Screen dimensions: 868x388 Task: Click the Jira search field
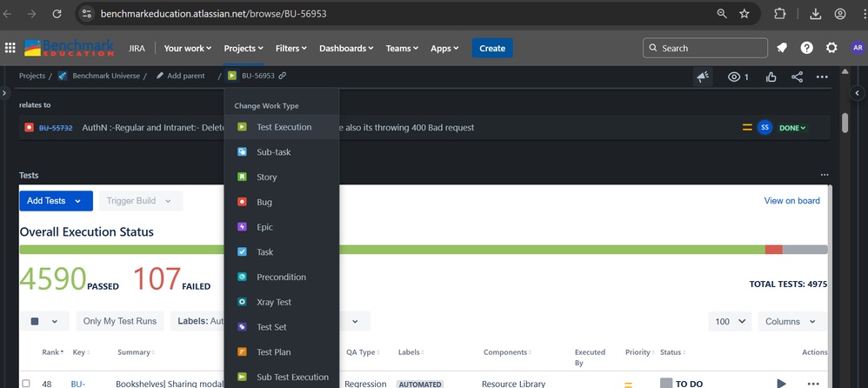705,48
